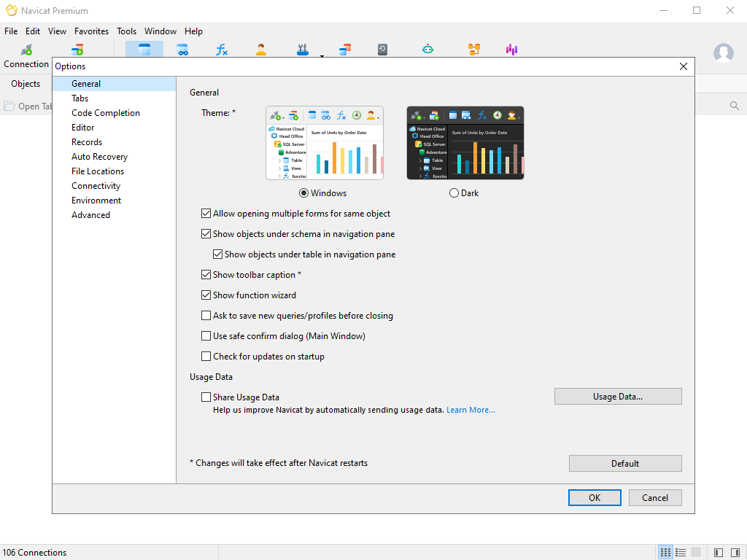Uncheck Show toolbar caption
Image resolution: width=747 pixels, height=560 pixels.
206,275
